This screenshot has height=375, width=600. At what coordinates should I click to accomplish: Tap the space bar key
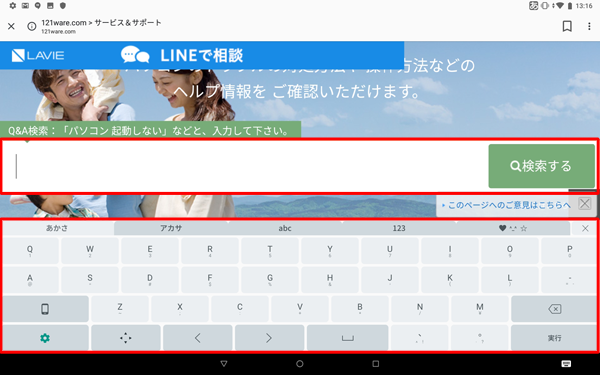tap(347, 338)
